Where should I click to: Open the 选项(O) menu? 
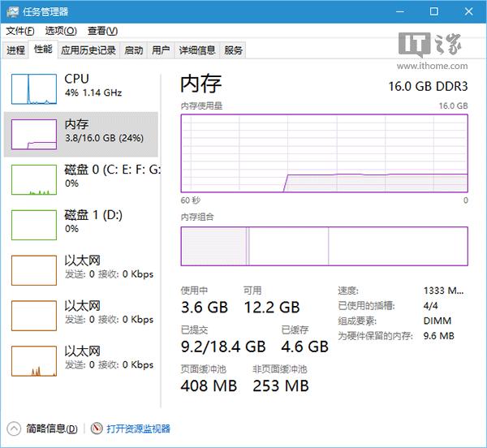[x=61, y=31]
